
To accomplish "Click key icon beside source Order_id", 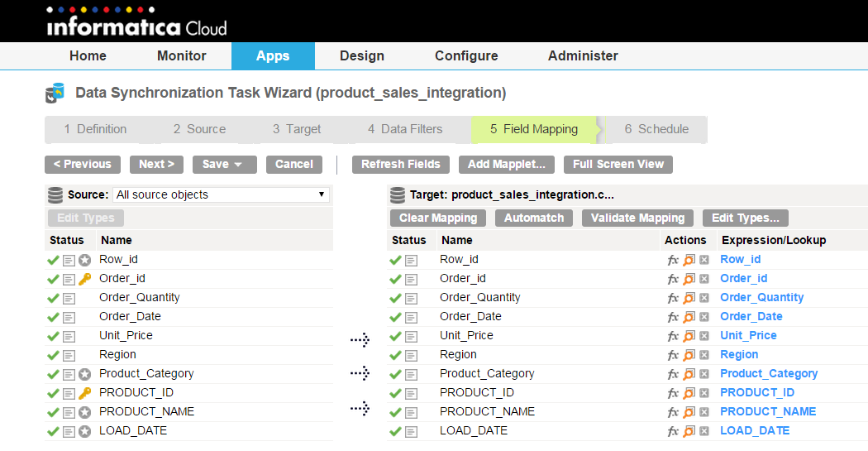I will point(84,279).
